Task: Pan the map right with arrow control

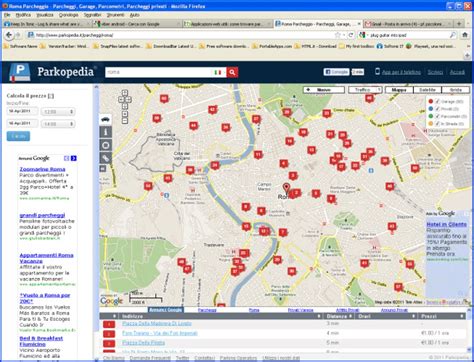Action: pyautogui.click(x=128, y=99)
